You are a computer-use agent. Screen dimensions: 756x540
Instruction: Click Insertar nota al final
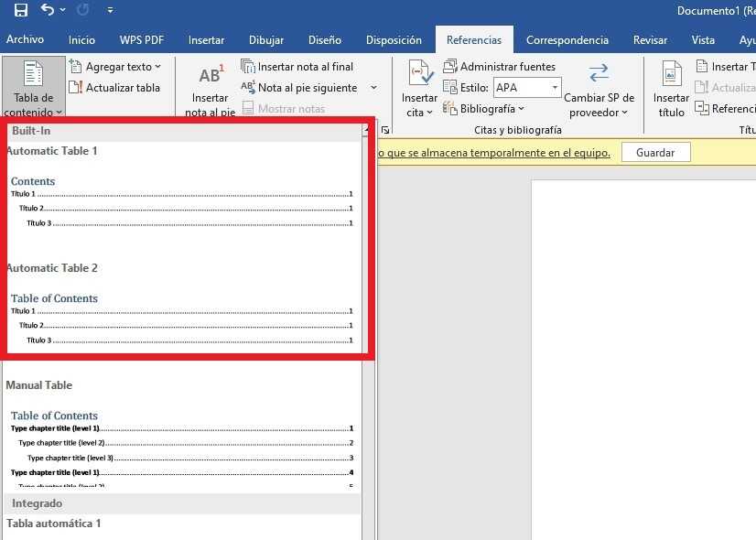pos(297,67)
